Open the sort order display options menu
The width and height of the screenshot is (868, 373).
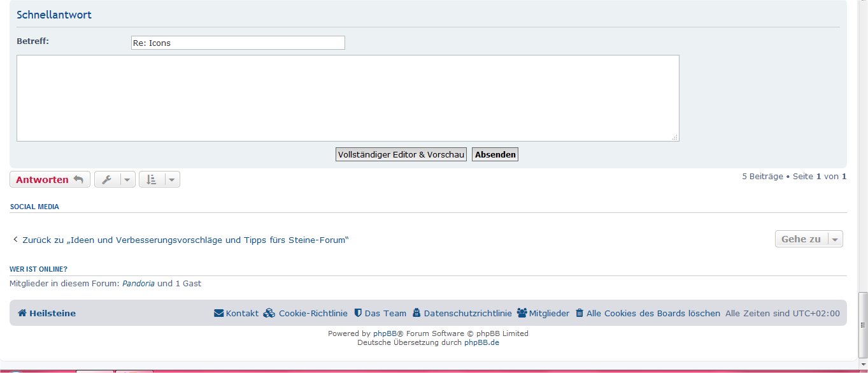point(159,180)
